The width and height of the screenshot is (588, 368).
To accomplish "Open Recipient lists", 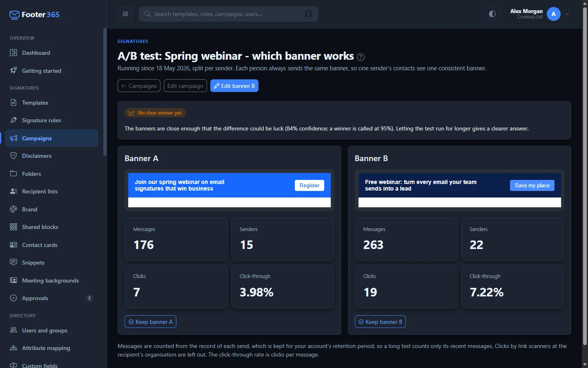I will (x=52, y=191).
